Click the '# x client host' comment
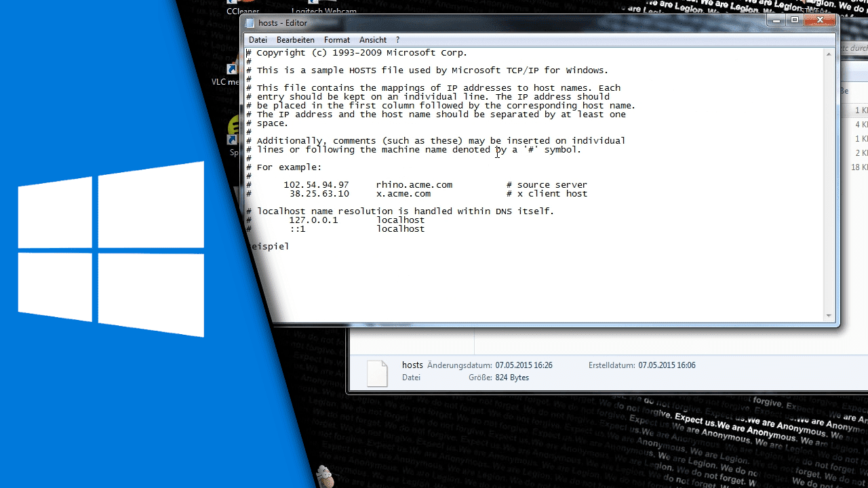Screen dimensions: 868x488 547,194
